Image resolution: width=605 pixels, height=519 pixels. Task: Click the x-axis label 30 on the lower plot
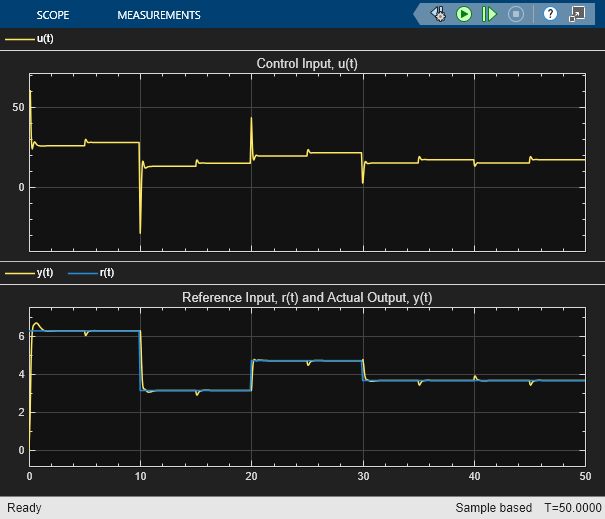pyautogui.click(x=362, y=475)
